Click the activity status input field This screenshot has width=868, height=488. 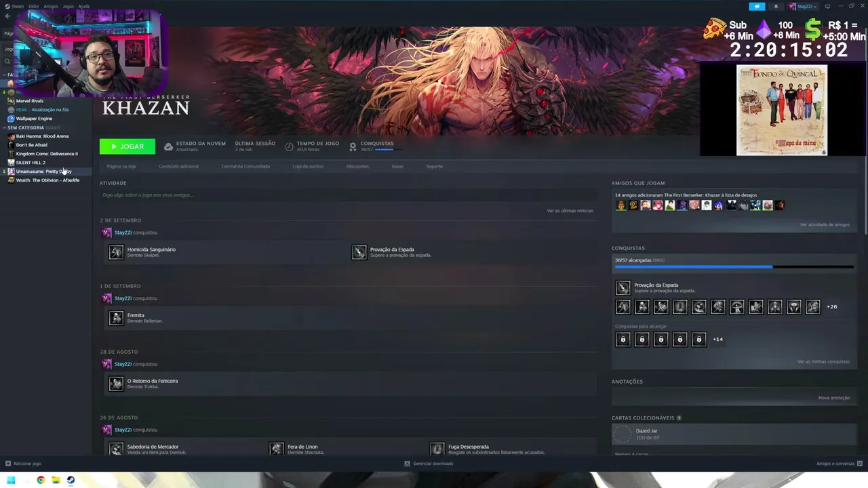[347, 195]
